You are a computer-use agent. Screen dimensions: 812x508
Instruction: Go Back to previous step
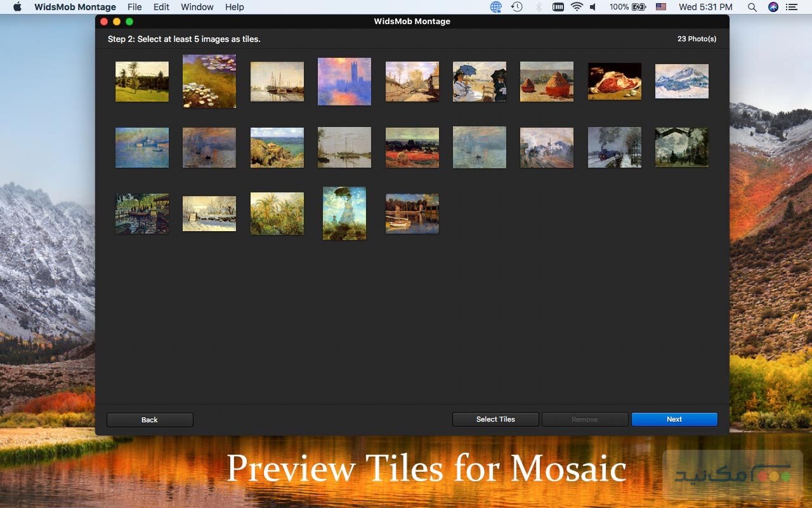click(x=150, y=420)
